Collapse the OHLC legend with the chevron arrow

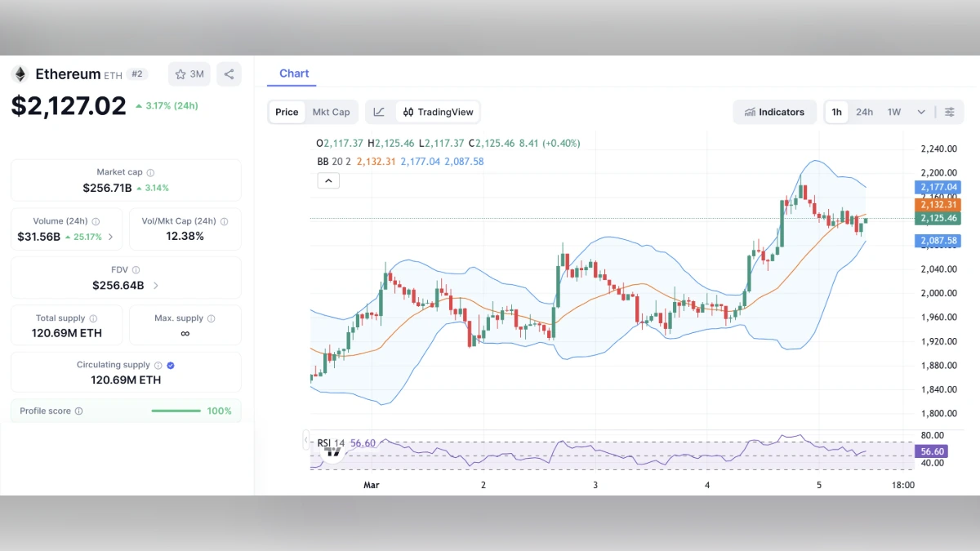click(328, 180)
